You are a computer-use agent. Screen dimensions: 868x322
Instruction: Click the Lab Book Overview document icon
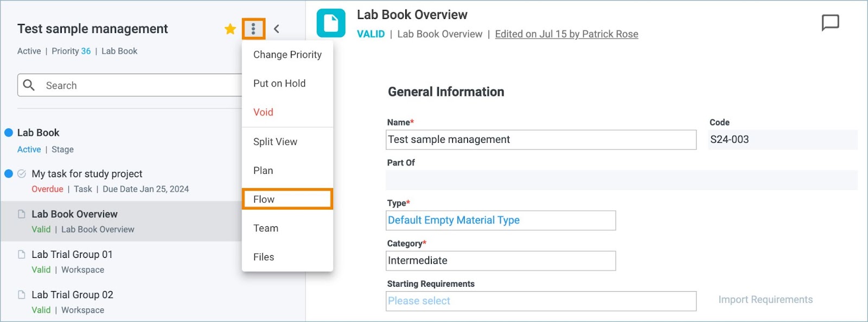tap(331, 23)
